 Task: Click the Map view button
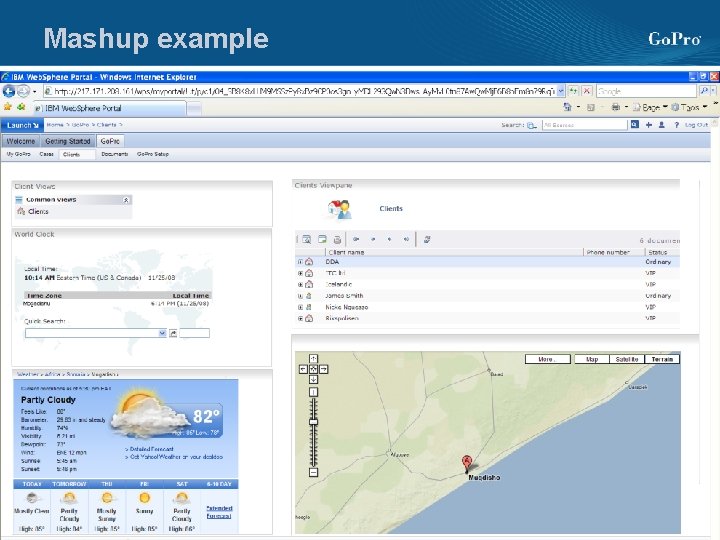(x=592, y=359)
